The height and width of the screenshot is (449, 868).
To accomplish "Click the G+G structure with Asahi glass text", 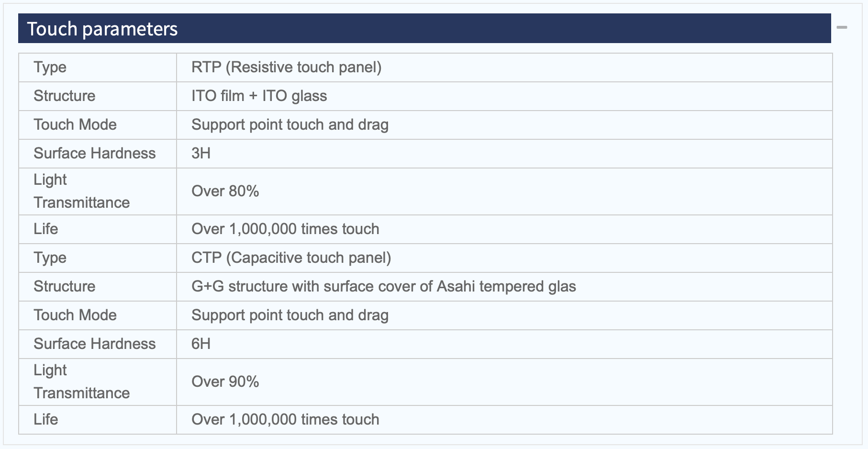I will point(383,286).
